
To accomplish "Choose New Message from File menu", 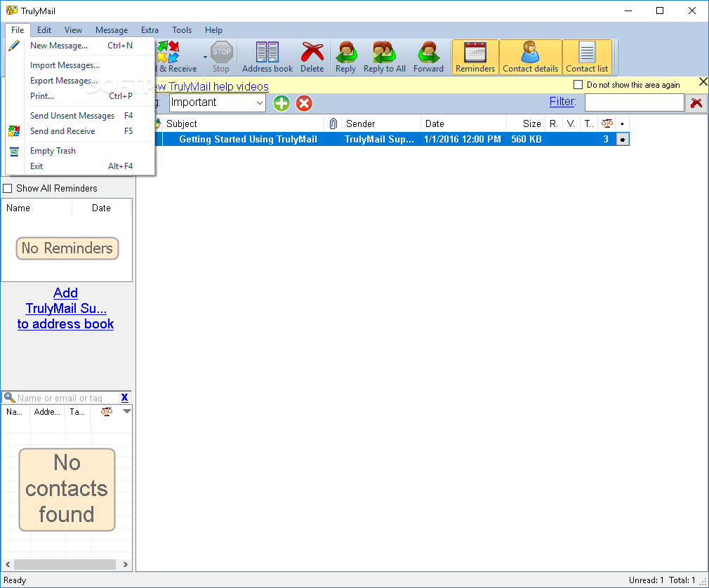I will [x=81, y=45].
